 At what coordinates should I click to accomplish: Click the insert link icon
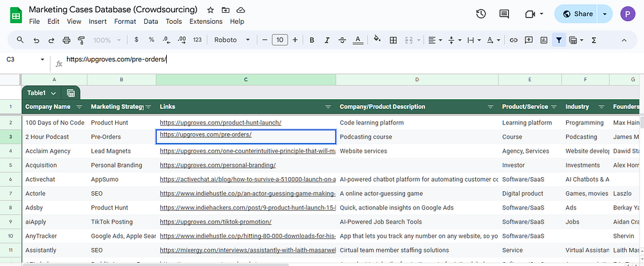pyautogui.click(x=513, y=40)
